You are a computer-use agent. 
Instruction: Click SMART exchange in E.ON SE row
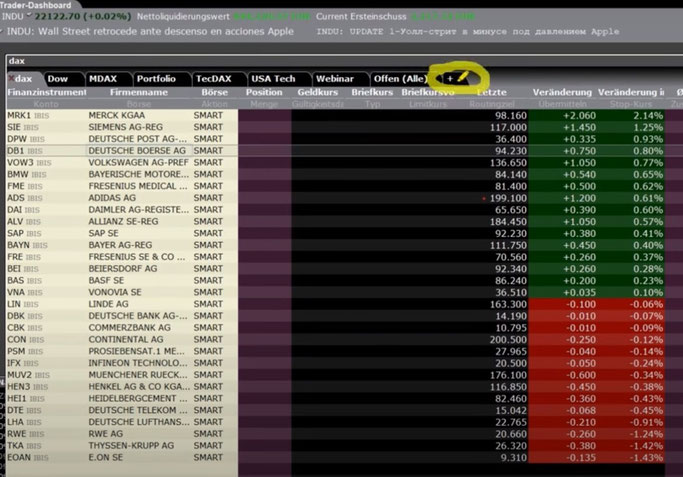coord(208,457)
